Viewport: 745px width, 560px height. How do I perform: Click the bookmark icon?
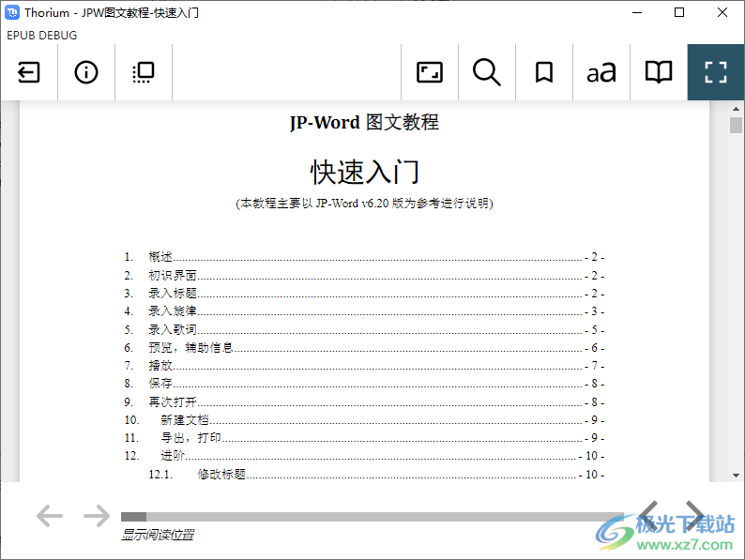(544, 72)
